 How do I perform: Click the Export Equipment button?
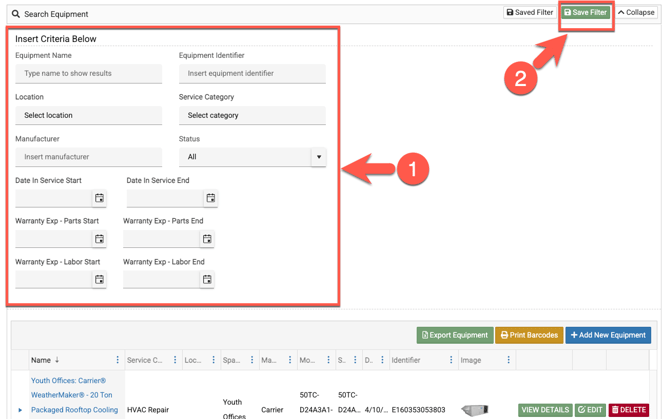pos(454,335)
